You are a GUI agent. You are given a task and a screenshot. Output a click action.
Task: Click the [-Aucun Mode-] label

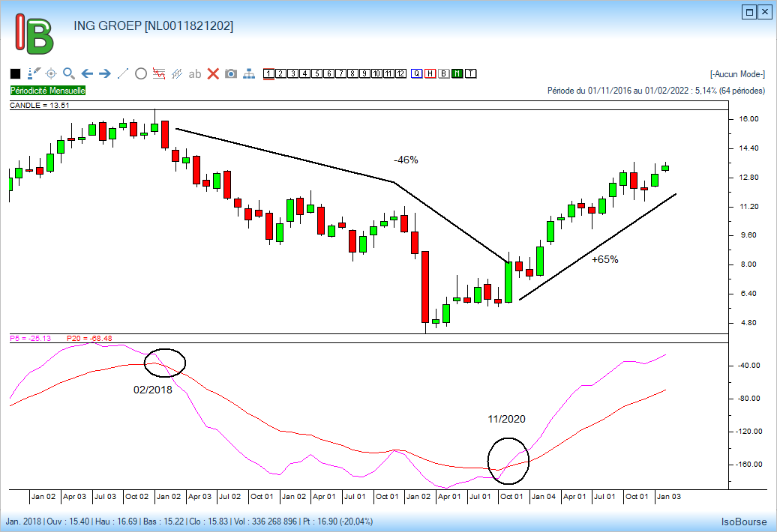click(x=737, y=74)
